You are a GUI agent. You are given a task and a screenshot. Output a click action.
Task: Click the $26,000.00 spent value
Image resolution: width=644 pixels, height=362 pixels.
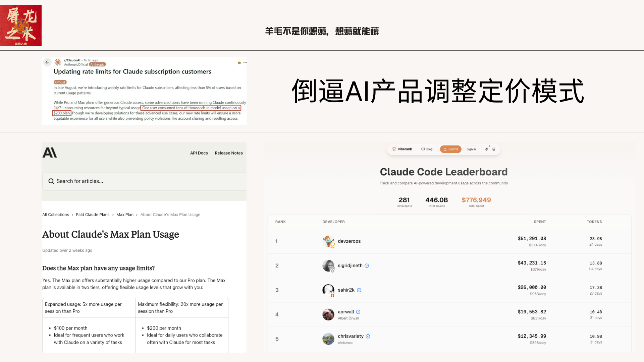tap(532, 288)
